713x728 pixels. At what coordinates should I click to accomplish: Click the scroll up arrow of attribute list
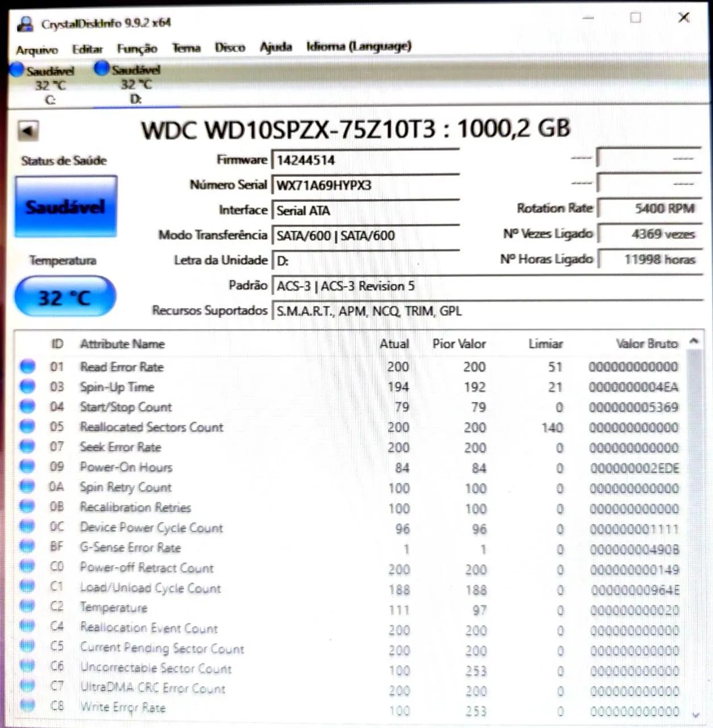point(694,341)
